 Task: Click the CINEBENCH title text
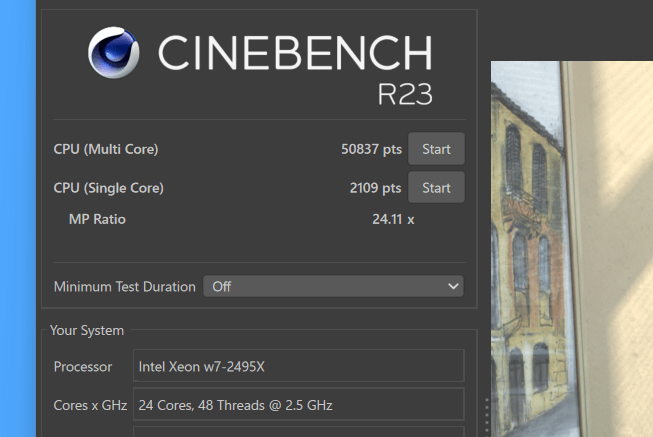click(295, 53)
